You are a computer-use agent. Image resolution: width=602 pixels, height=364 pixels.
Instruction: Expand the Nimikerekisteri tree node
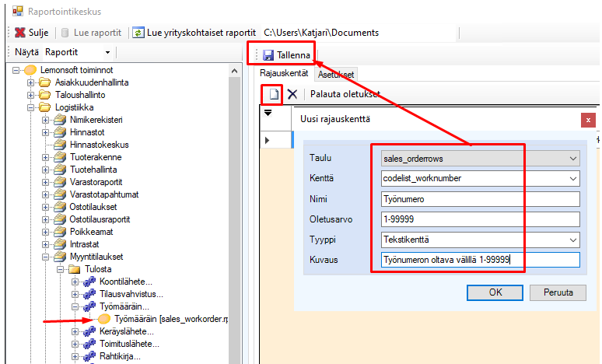pos(46,120)
